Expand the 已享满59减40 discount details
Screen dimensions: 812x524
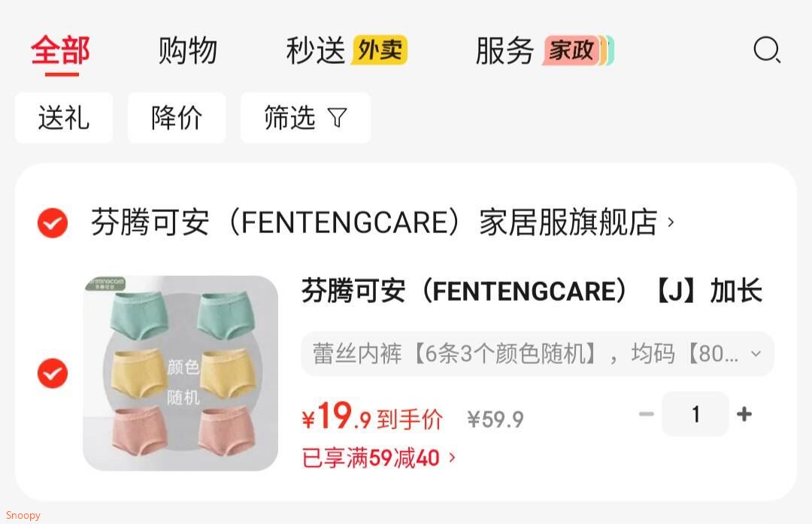(378, 459)
